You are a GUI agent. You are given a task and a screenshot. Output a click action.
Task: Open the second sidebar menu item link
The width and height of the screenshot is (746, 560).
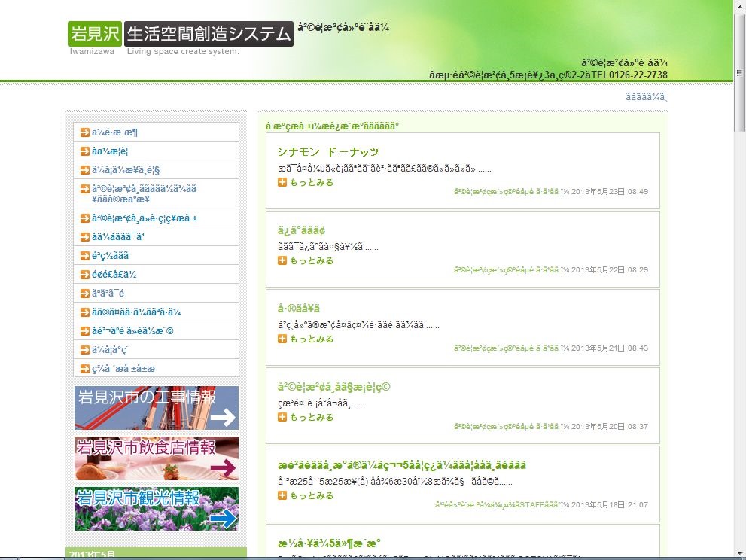coord(110,151)
